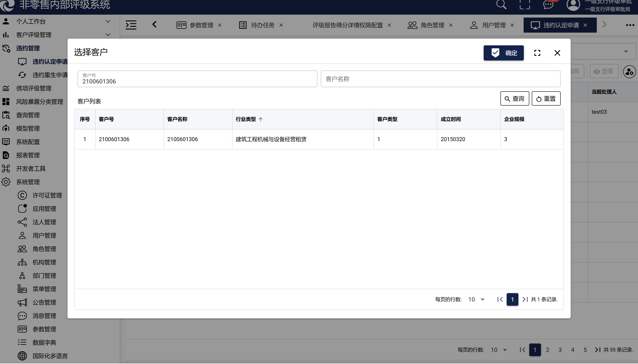Select customer row 2100601306

[114, 139]
